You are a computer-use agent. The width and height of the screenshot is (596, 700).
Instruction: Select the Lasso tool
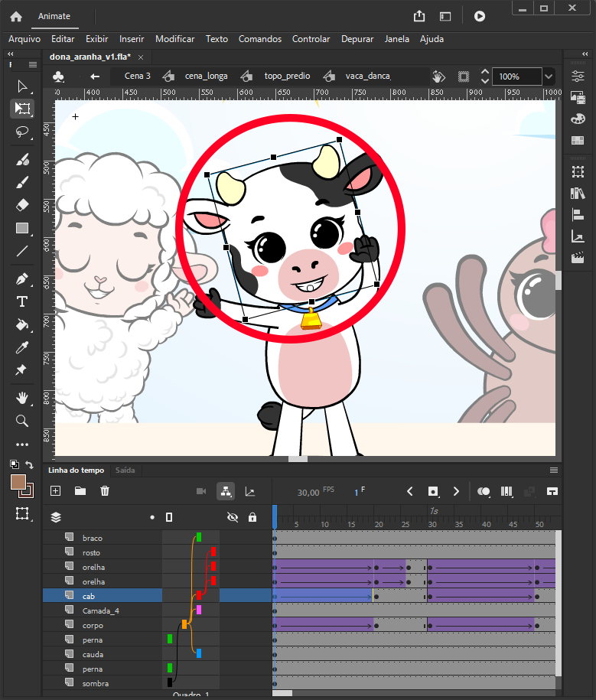coord(22,132)
